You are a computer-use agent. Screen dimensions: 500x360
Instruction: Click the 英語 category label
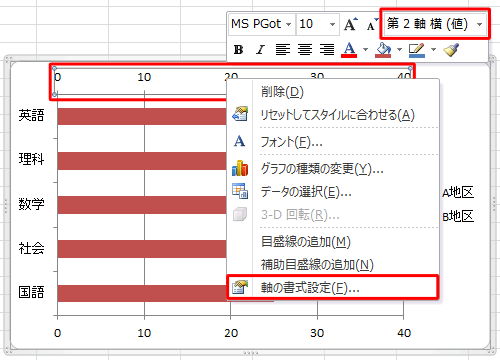31,115
